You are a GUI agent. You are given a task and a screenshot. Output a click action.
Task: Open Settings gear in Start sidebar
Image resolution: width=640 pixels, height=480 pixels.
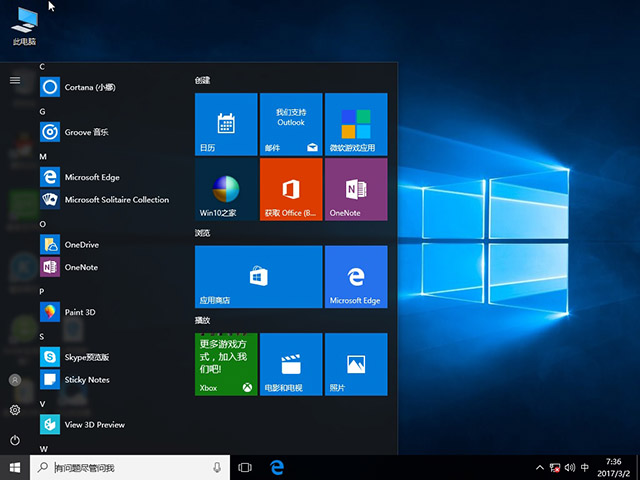15,410
